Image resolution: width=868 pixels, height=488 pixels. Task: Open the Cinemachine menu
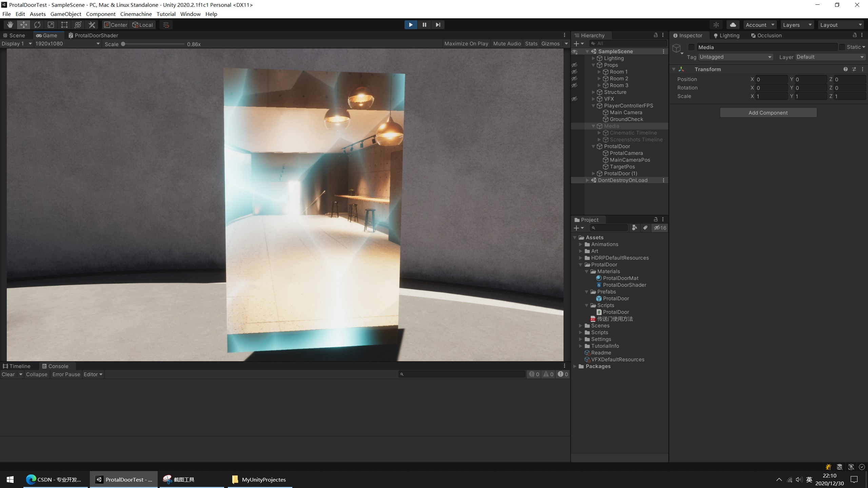pyautogui.click(x=136, y=14)
